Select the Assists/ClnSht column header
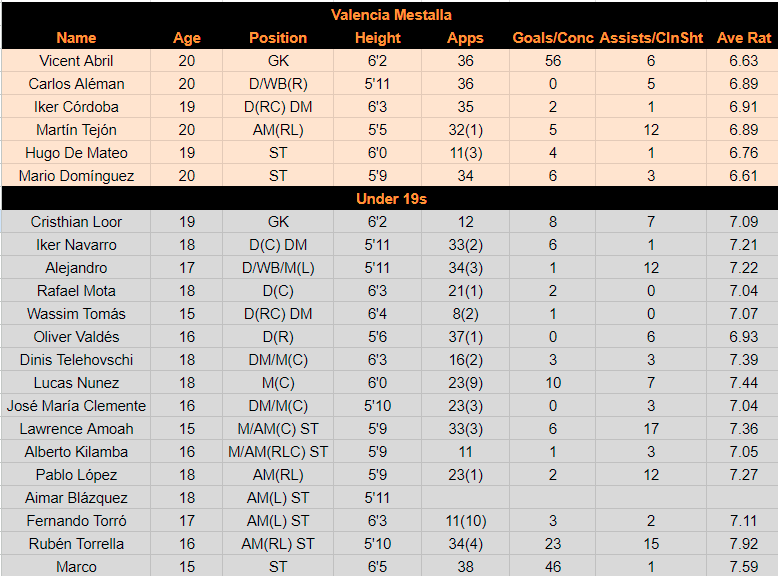 click(651, 38)
